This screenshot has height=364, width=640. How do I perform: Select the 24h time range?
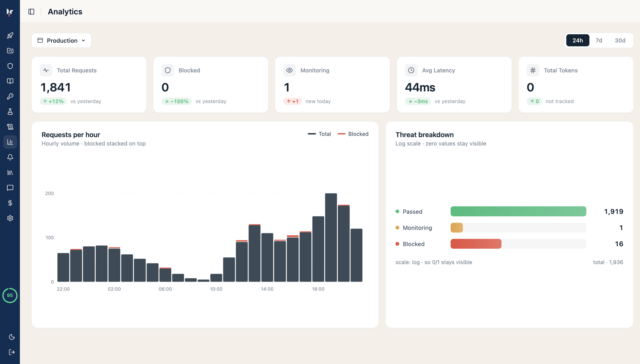click(578, 40)
